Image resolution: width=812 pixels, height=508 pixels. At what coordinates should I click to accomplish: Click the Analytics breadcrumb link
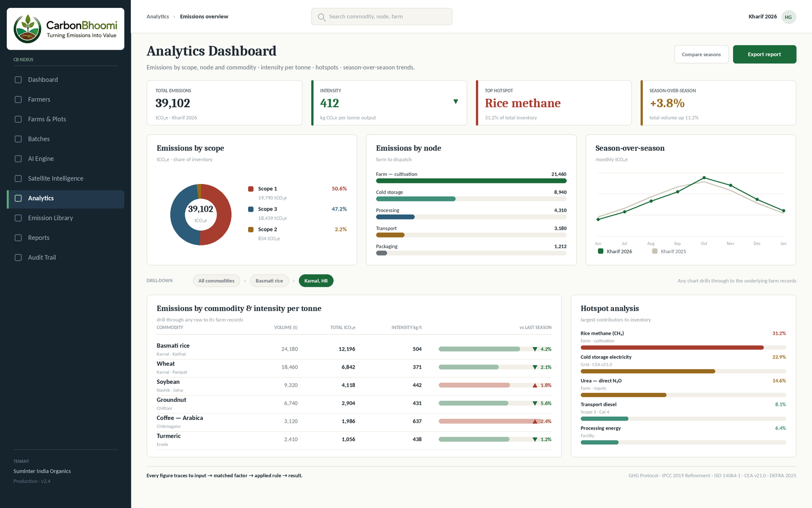point(158,16)
